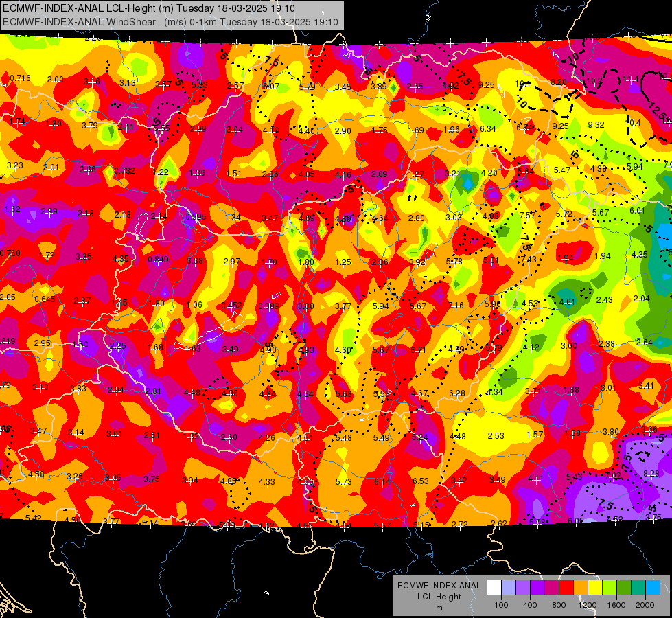
Task: Click the wind shear value '0.716'
Action: [20, 78]
